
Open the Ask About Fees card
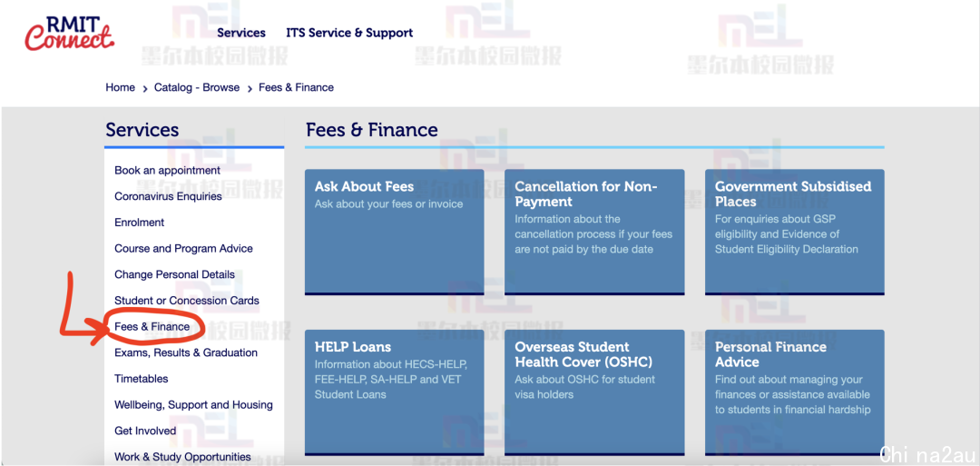[x=395, y=232]
